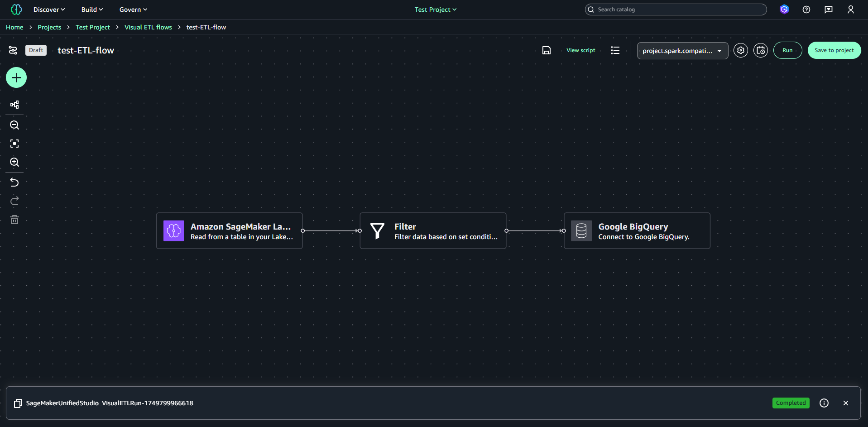Click the delete trash icon

(x=14, y=220)
